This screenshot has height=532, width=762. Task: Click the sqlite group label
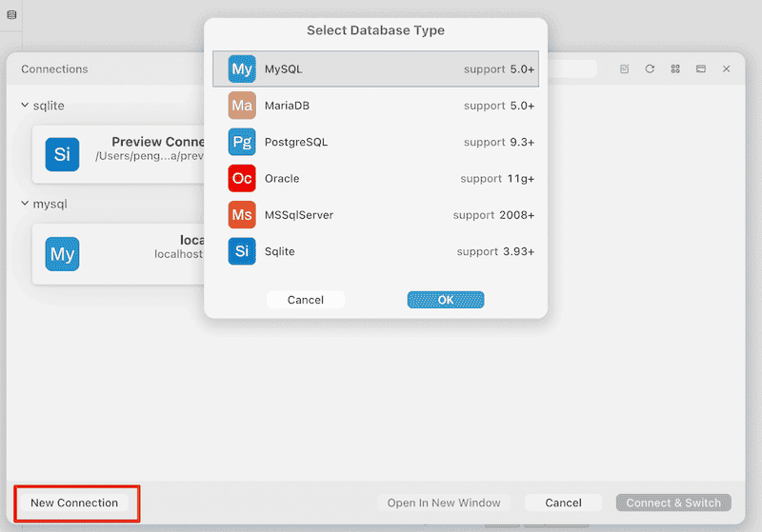pos(49,106)
